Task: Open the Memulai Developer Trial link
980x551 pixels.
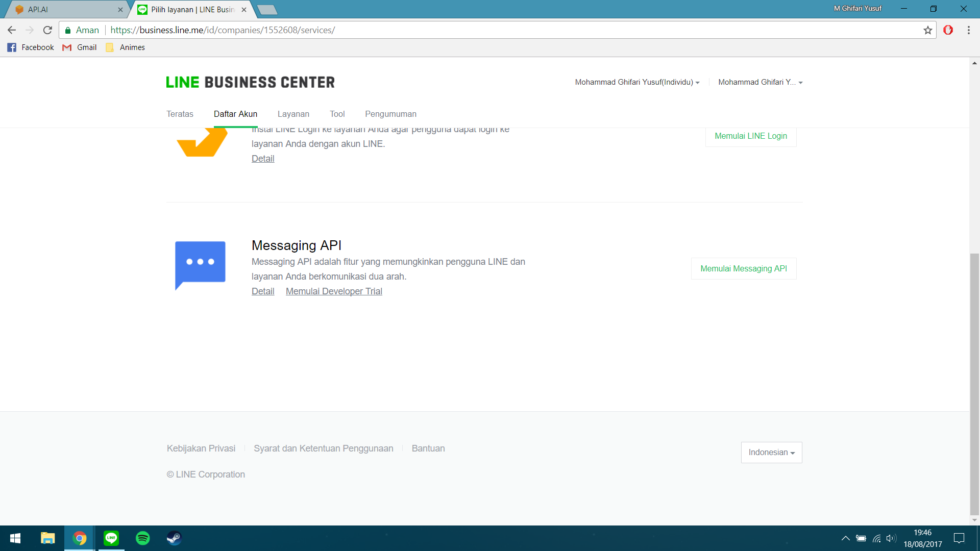Action: click(x=334, y=291)
